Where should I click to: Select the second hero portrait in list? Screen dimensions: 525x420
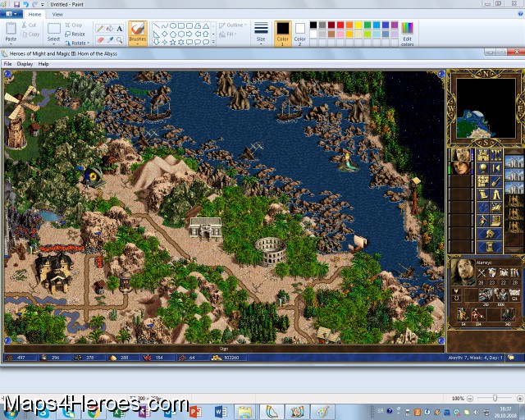coord(461,168)
